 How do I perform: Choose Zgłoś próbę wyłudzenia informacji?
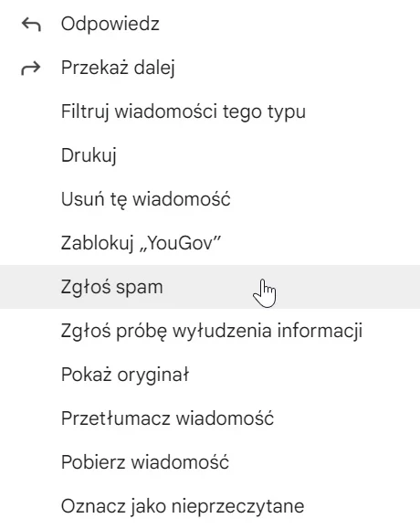pos(210,331)
